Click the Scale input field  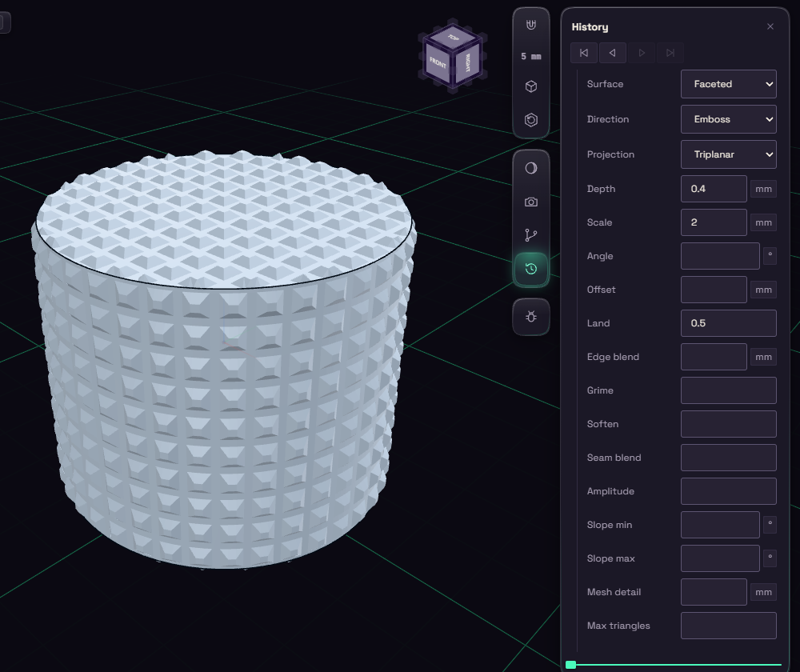714,222
